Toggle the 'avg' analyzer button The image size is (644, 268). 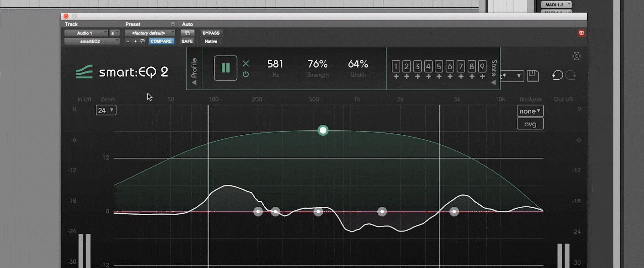click(530, 124)
